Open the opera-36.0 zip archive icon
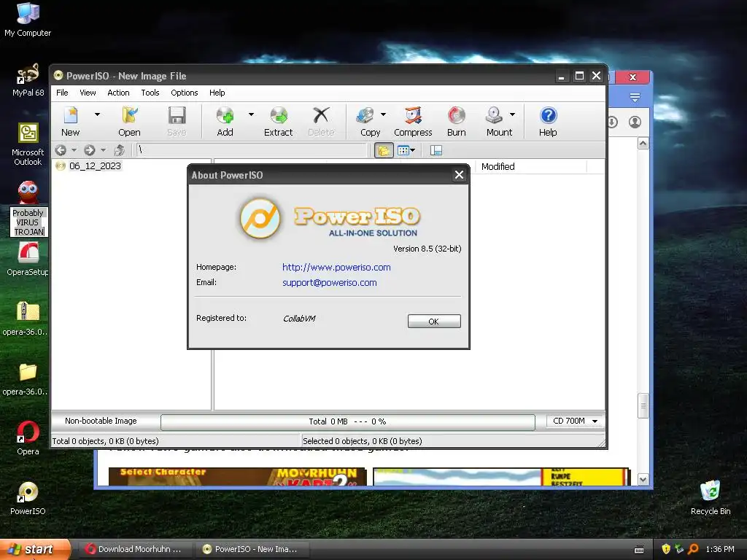The height and width of the screenshot is (560, 747). coord(27,318)
